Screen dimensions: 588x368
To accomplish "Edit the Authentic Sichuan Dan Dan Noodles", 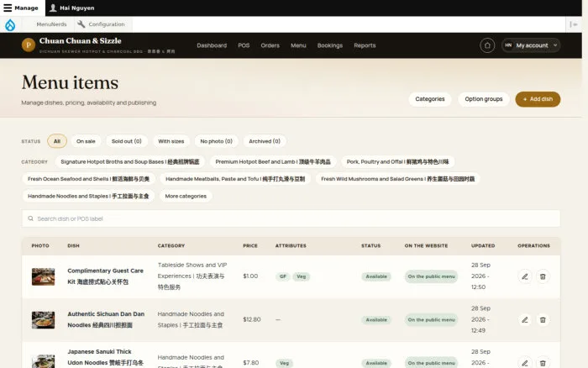I will click(525, 320).
